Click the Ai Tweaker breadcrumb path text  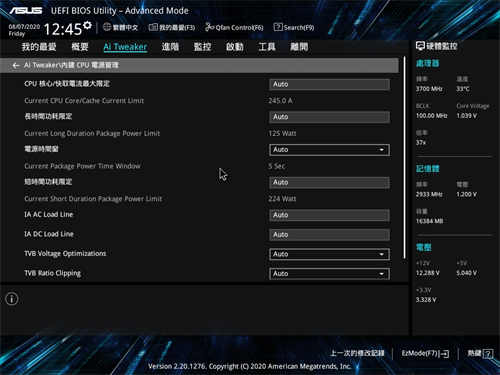71,65
